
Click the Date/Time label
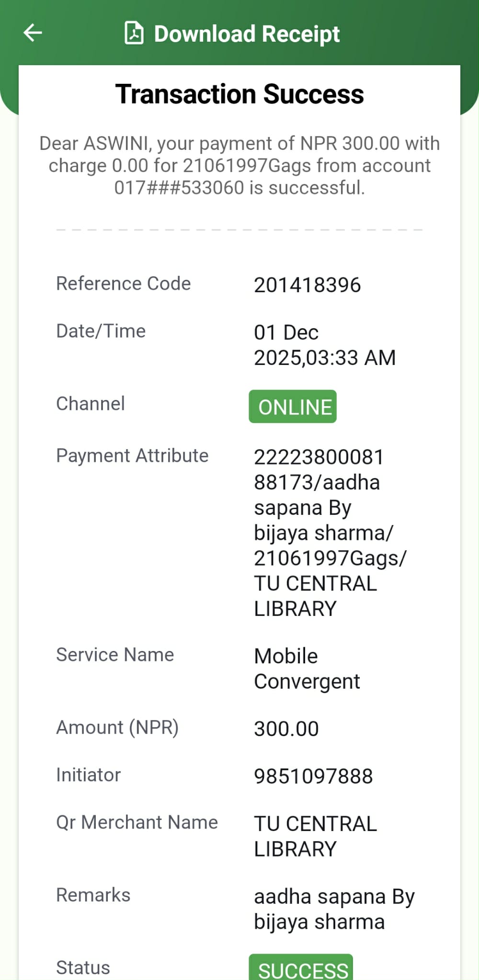point(101,331)
